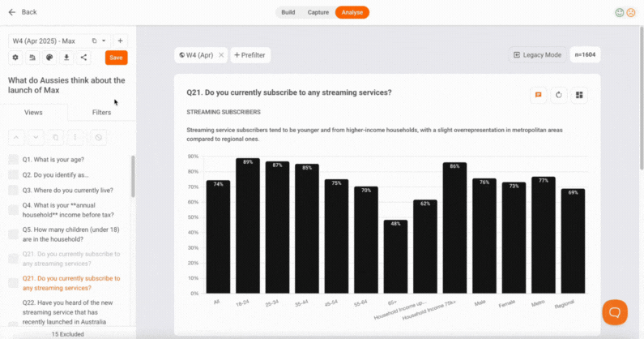This screenshot has height=339, width=644.
Task: Click the refresh icon on chart card
Action: [x=559, y=95]
